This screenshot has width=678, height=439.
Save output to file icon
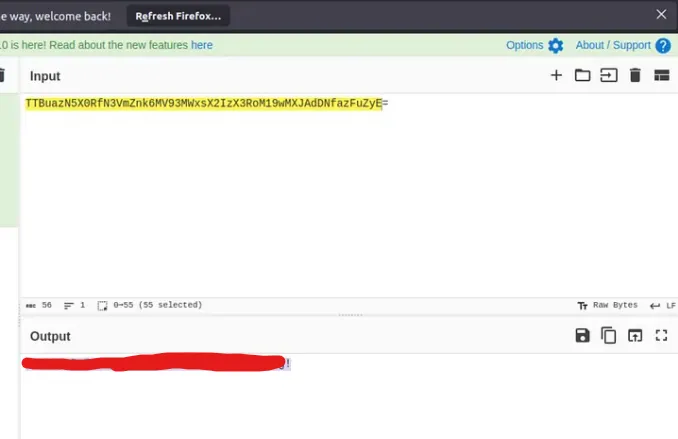click(582, 336)
